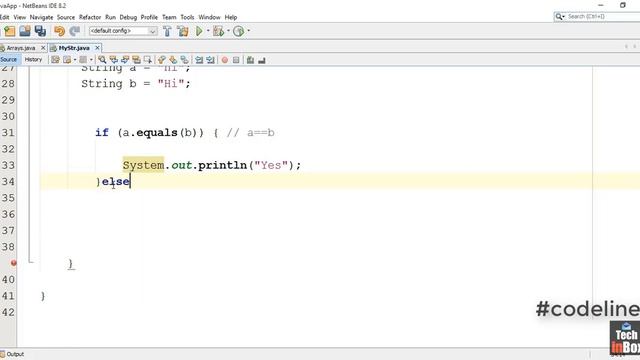The height and width of the screenshot is (360, 640).
Task: Click the Shift Line Left icon
Action: pos(199,60)
